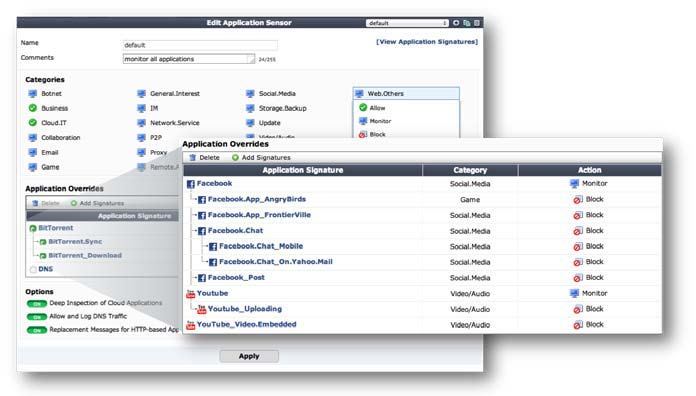Click the list view icon in title bar
The width and height of the screenshot is (696, 396).
pos(477,23)
